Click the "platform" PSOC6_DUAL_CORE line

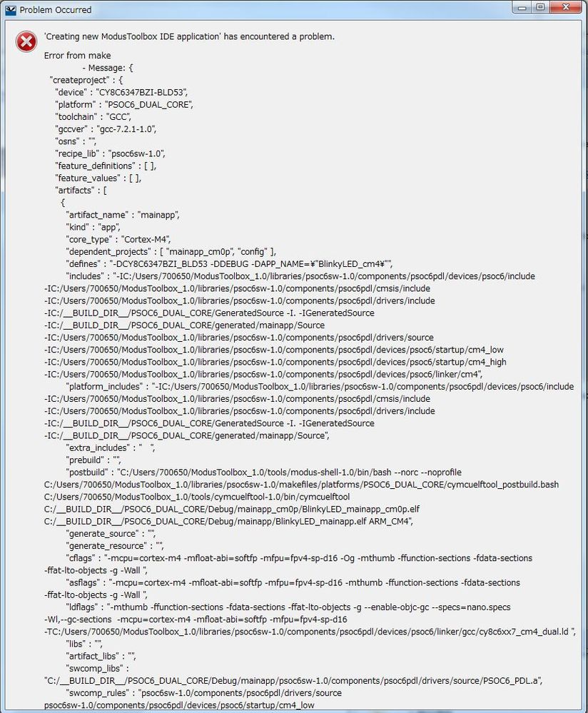pyautogui.click(x=124, y=105)
